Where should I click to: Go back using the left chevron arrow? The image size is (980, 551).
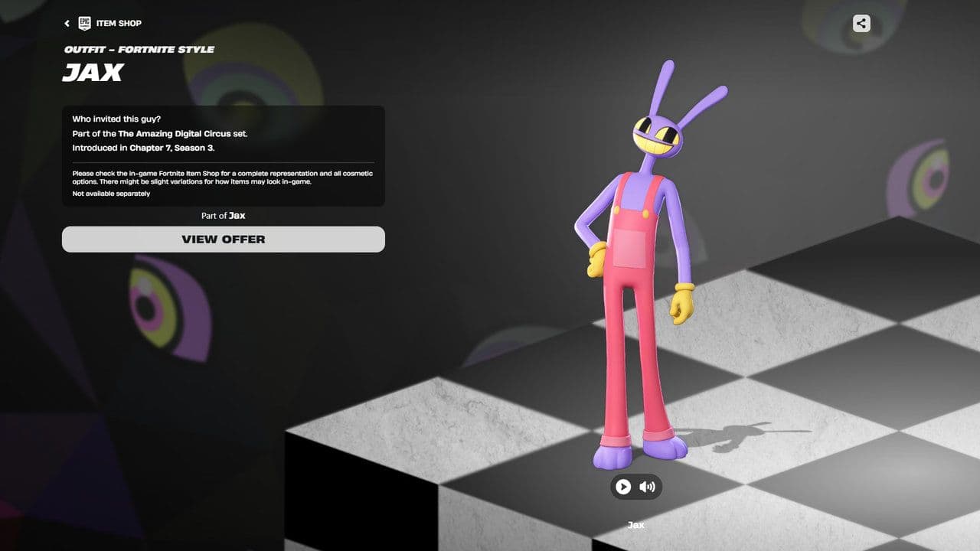[x=67, y=24]
